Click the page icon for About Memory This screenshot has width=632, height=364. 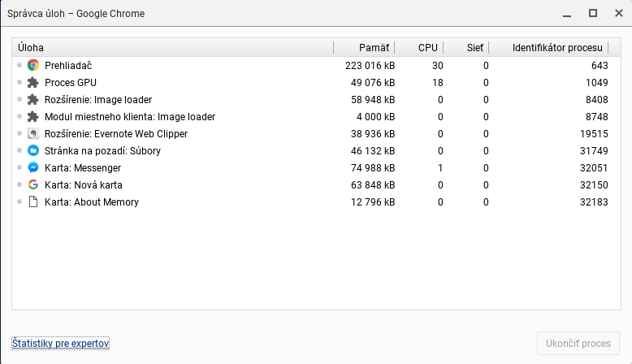pos(33,202)
